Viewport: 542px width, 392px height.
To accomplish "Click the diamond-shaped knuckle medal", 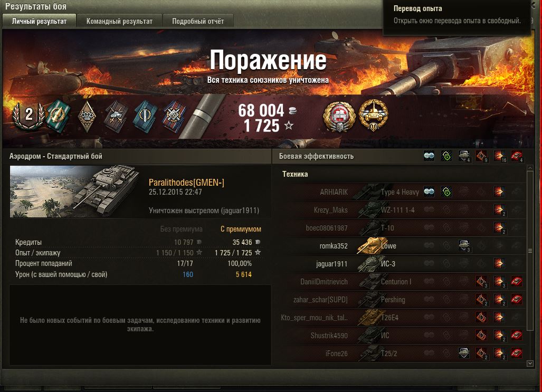I will (x=87, y=117).
